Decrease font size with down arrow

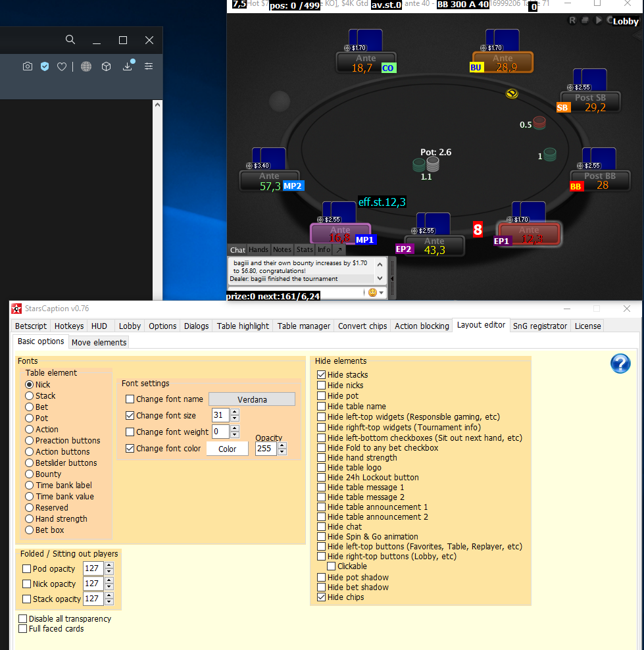[x=235, y=418]
